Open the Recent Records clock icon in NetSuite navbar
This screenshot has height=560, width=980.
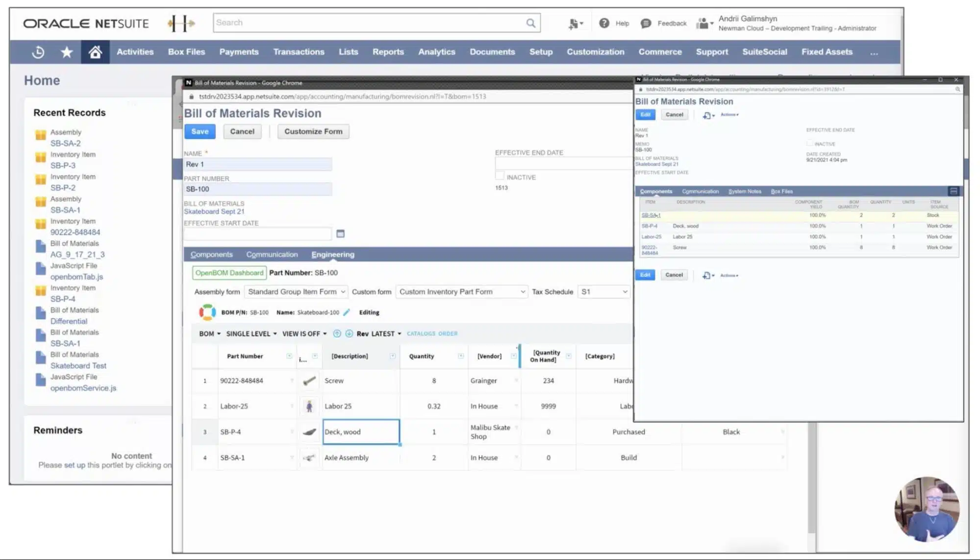click(x=38, y=52)
